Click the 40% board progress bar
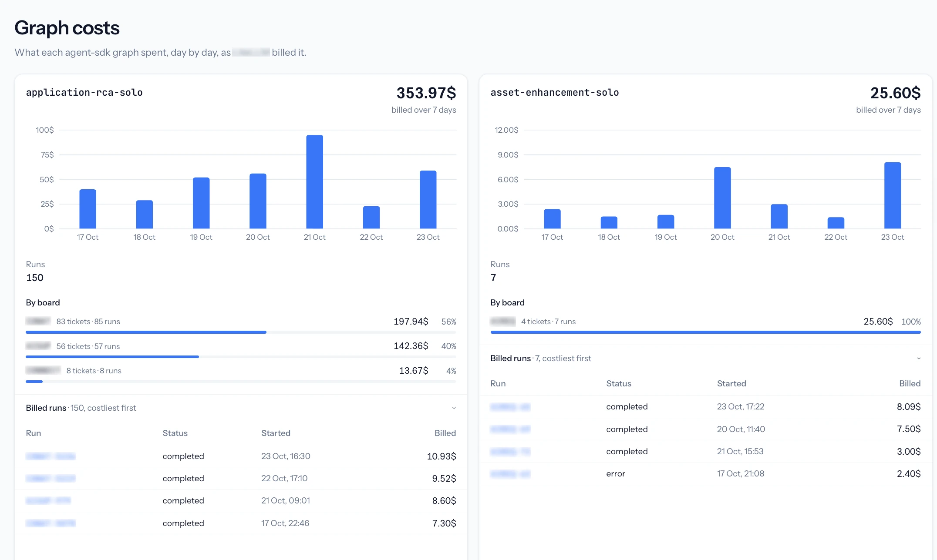937x560 pixels. pos(241,357)
